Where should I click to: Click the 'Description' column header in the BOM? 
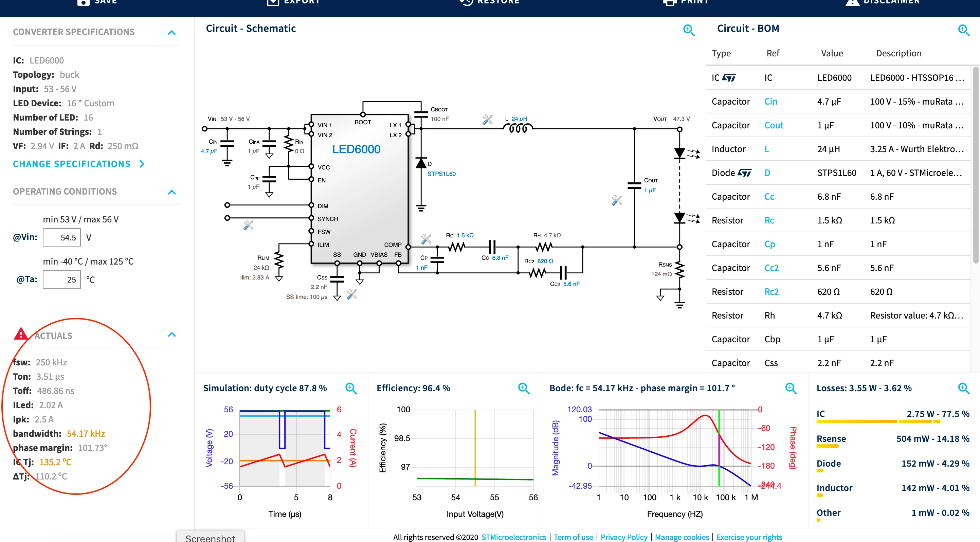[899, 53]
